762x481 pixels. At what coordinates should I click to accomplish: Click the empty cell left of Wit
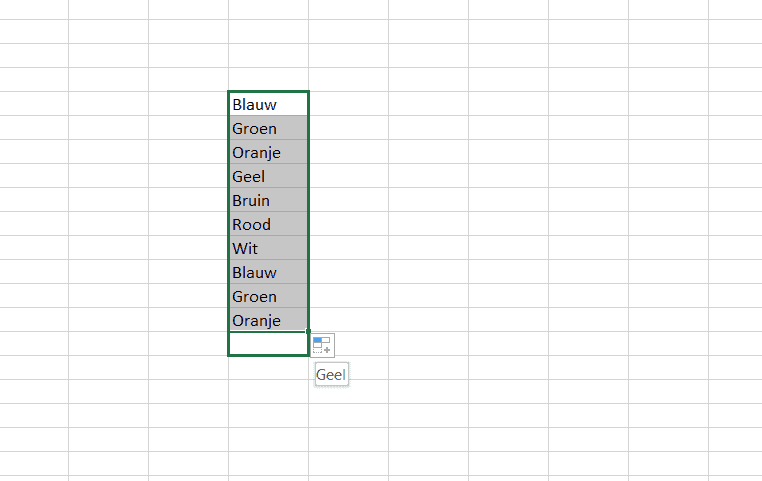[x=188, y=248]
